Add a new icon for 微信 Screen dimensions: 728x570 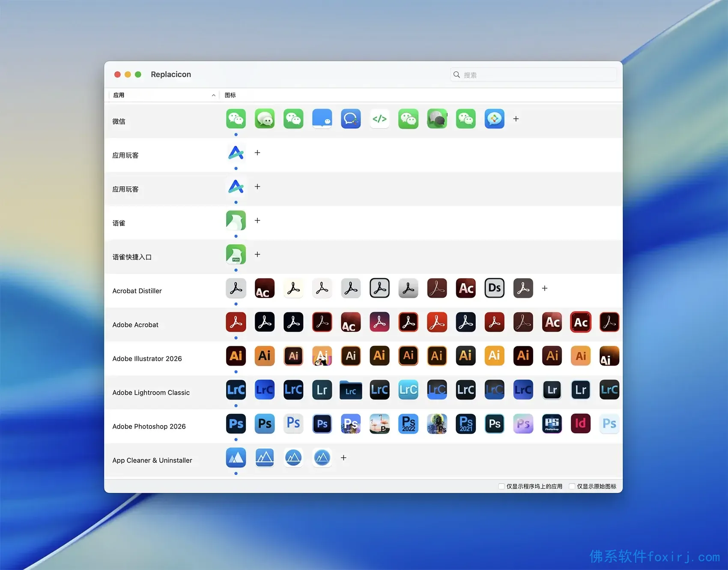(516, 119)
